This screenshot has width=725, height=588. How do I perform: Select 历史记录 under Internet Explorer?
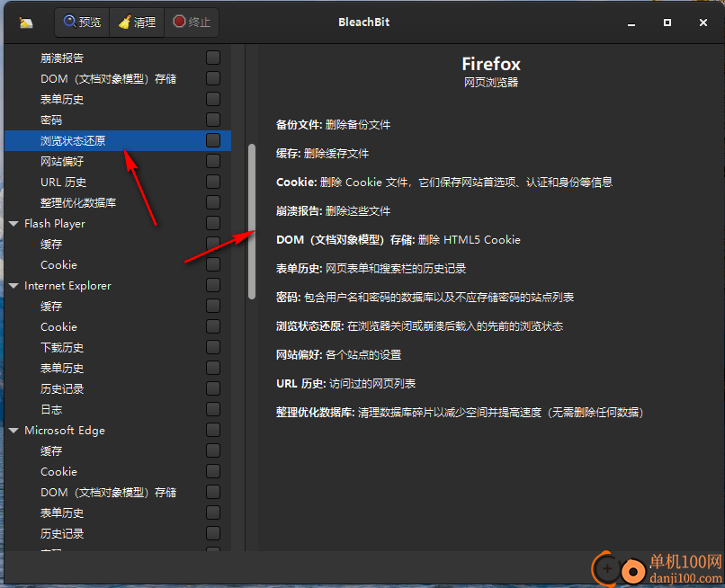click(x=118, y=388)
